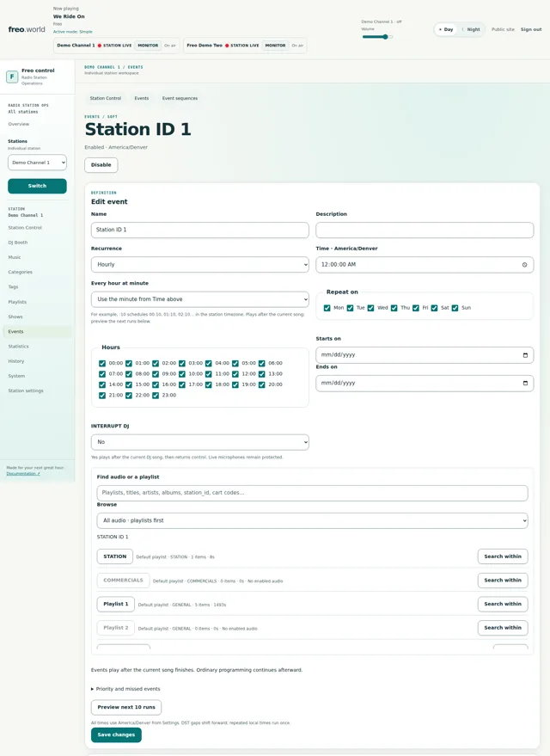Click the Switch button
Screen dimensions: 550x756
(x=37, y=186)
